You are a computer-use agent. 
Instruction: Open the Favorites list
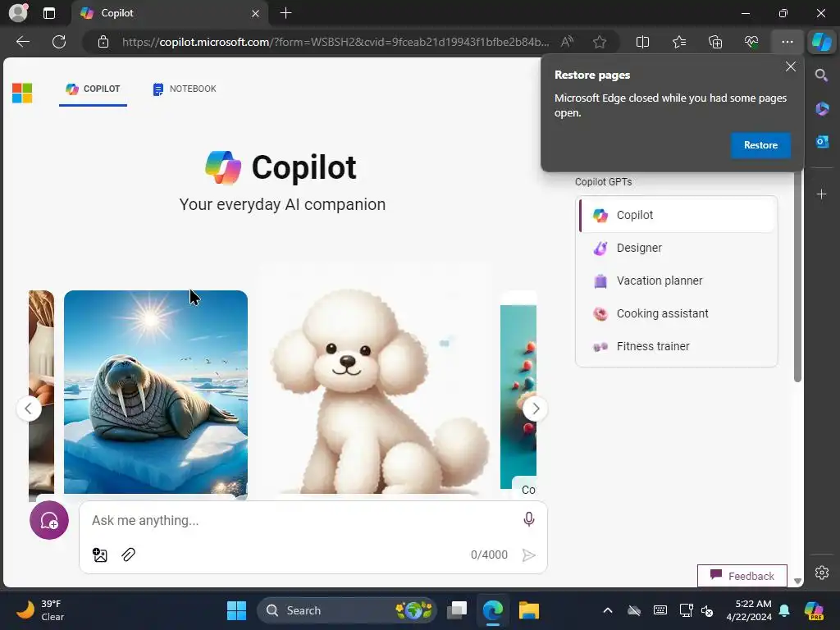pyautogui.click(x=678, y=42)
